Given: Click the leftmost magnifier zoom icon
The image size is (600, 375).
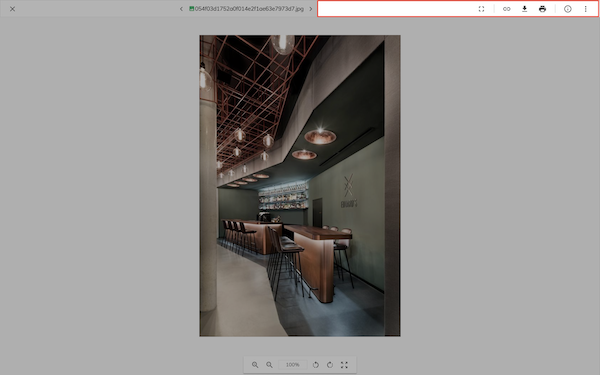Looking at the screenshot, I should tap(255, 365).
